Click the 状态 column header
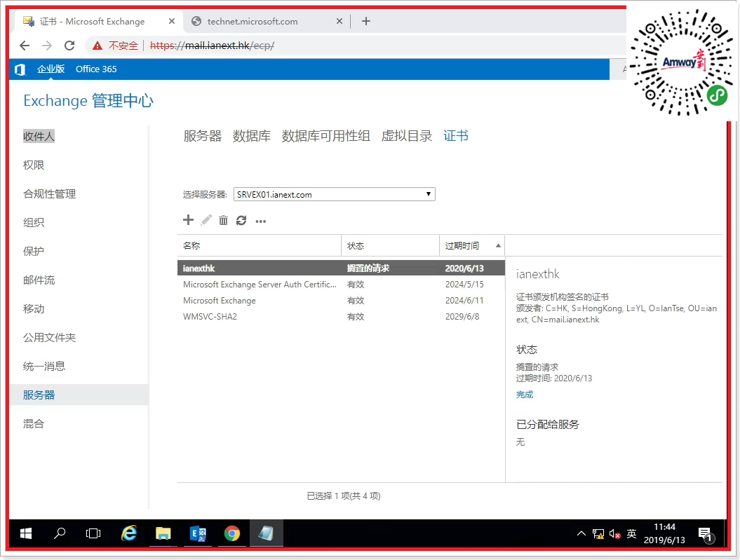Image resolution: width=740 pixels, height=560 pixels. (x=390, y=245)
